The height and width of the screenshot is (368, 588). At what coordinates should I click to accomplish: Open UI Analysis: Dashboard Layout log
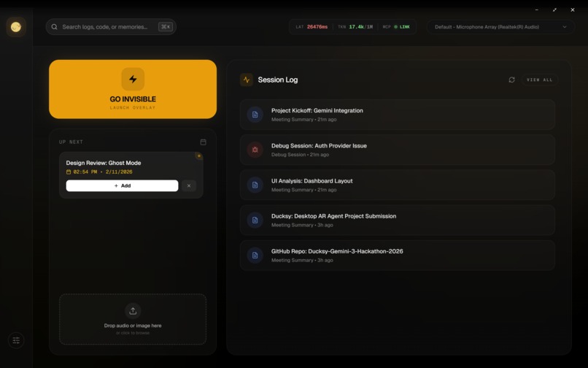398,185
